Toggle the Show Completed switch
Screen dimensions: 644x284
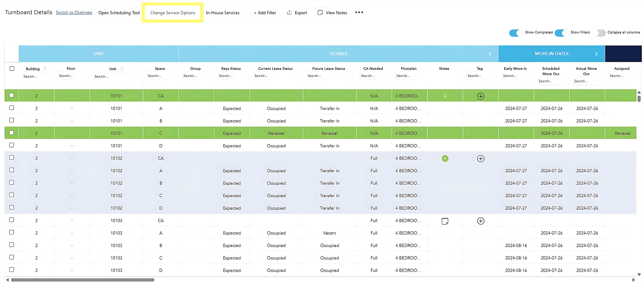click(x=514, y=33)
